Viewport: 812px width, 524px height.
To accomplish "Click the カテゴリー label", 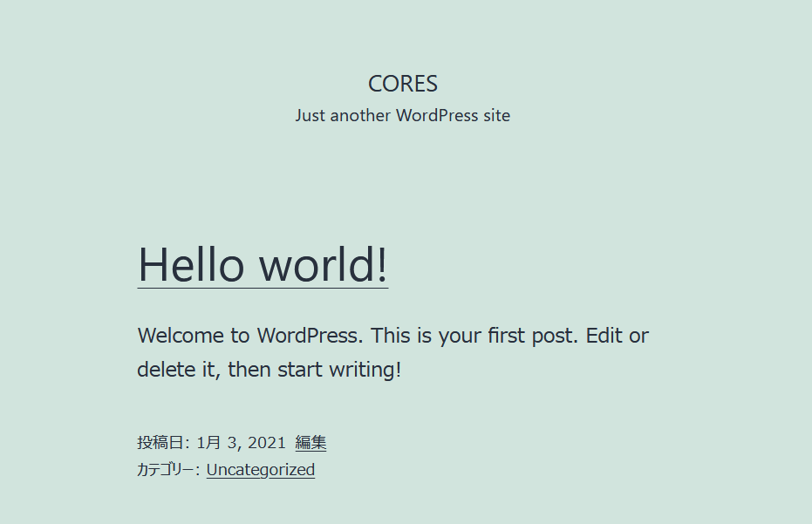I will click(x=168, y=470).
